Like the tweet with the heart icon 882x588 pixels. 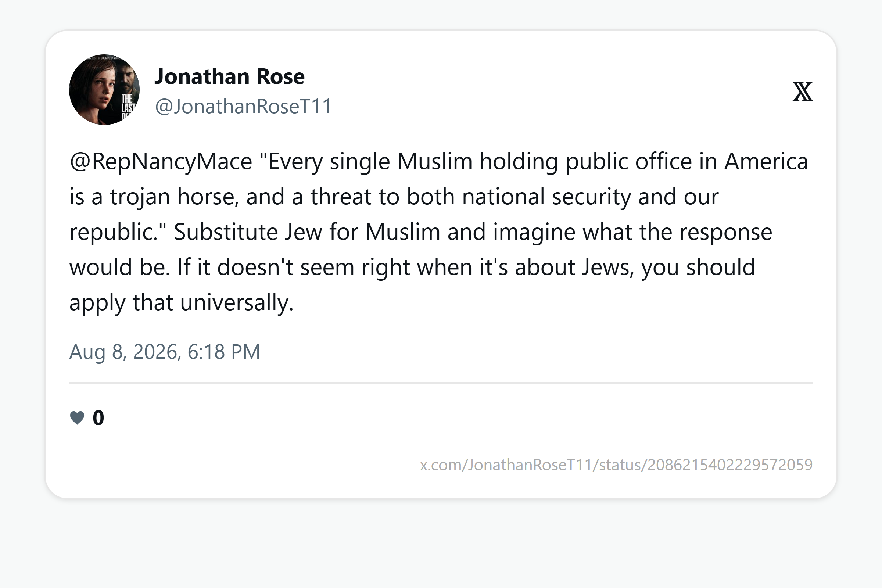[77, 417]
